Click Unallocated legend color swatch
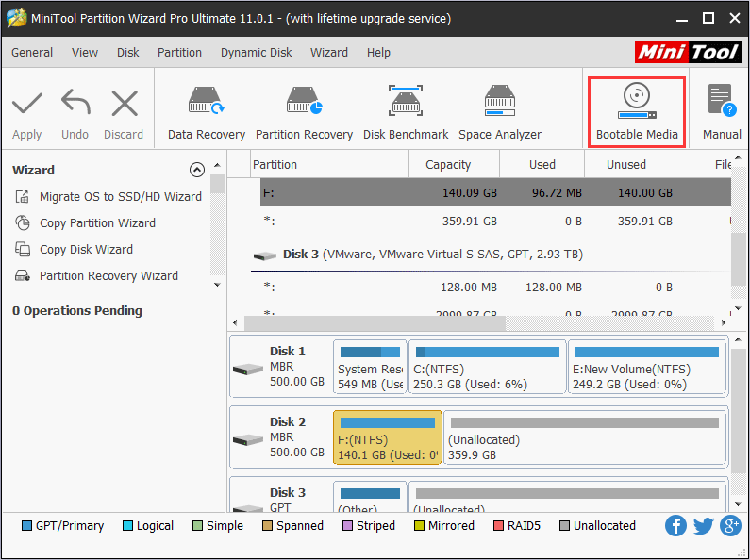Image resolution: width=750 pixels, height=560 pixels. 564,526
